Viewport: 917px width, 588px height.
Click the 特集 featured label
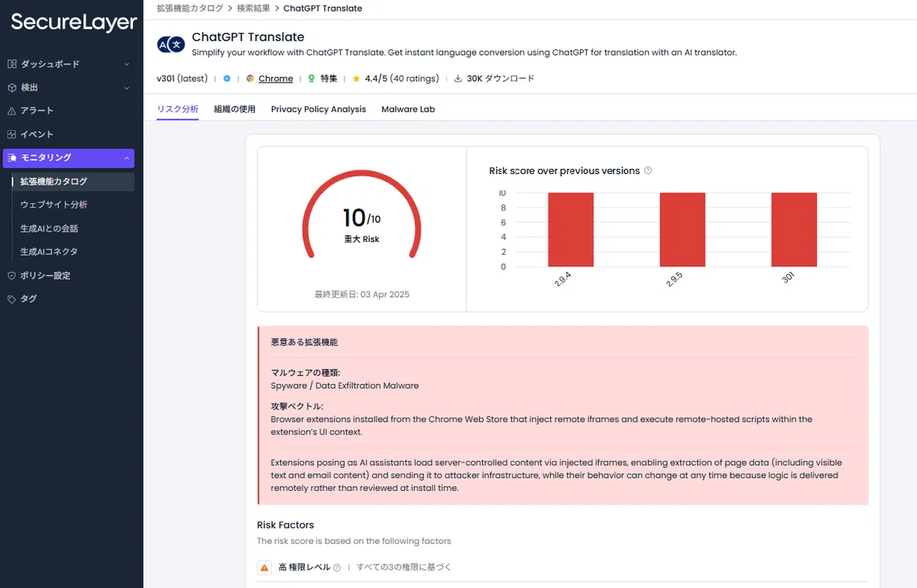click(329, 79)
